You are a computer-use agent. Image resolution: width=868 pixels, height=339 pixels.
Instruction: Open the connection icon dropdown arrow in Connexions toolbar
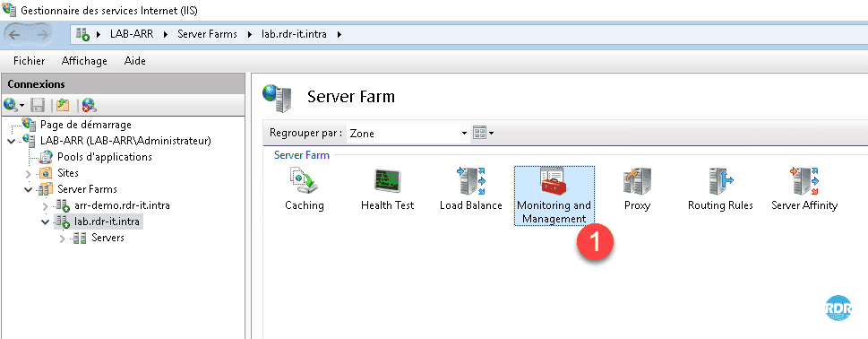pyautogui.click(x=22, y=105)
